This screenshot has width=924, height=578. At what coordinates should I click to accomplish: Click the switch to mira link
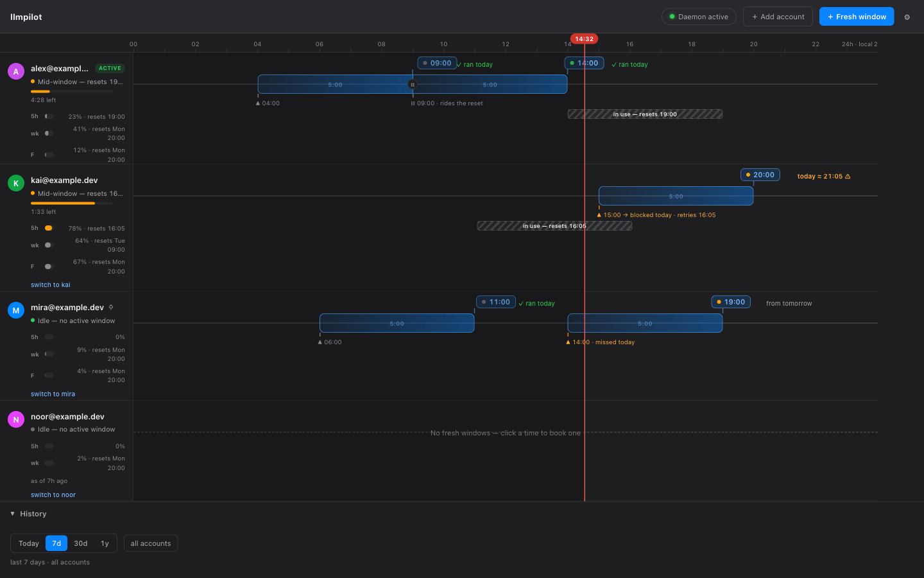pyautogui.click(x=53, y=394)
